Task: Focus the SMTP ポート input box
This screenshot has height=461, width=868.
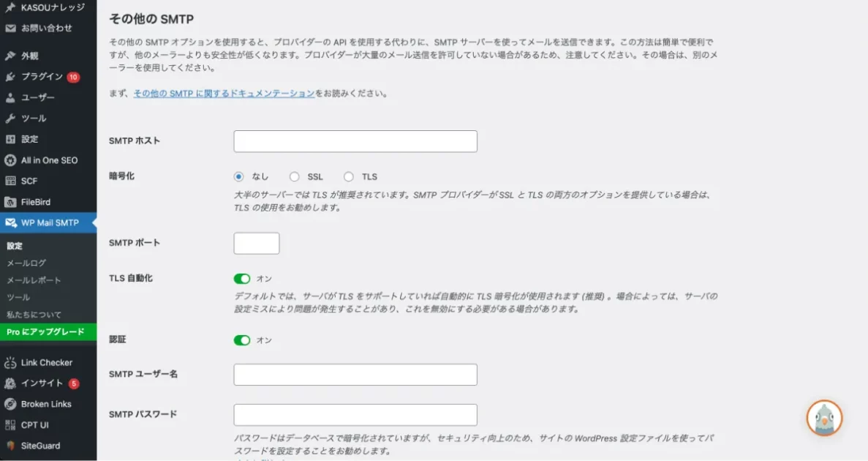Action: (x=256, y=244)
